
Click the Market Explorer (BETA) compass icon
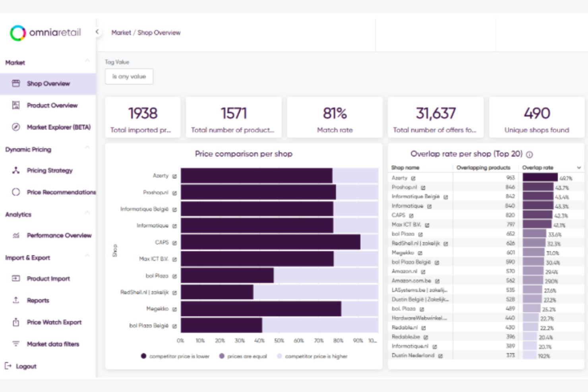16,127
